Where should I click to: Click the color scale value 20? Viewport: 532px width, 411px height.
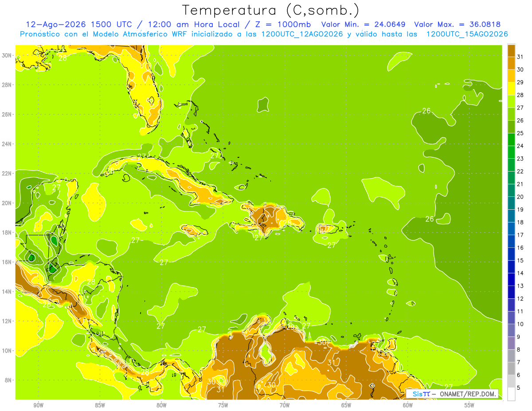point(520,197)
